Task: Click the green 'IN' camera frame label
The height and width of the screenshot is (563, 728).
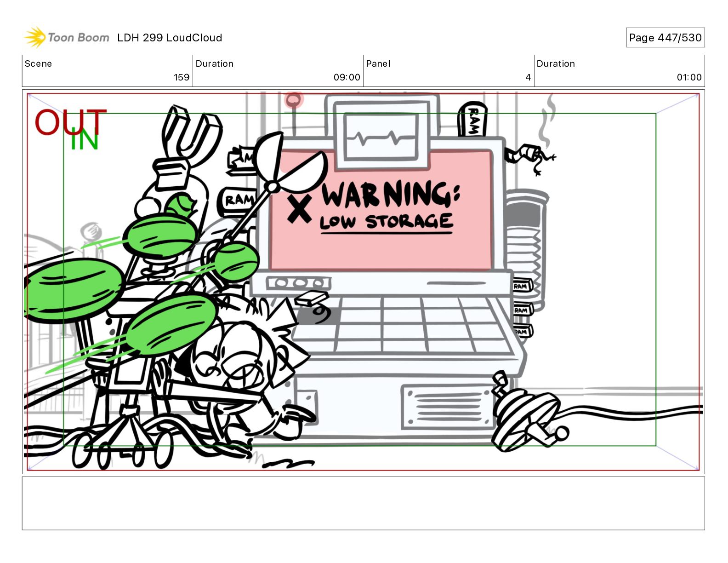Action: tap(85, 140)
